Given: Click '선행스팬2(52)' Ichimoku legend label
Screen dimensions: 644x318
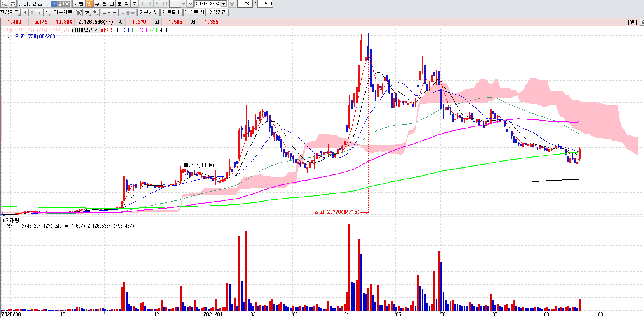Looking at the screenshot, I should pyautogui.click(x=54, y=30).
